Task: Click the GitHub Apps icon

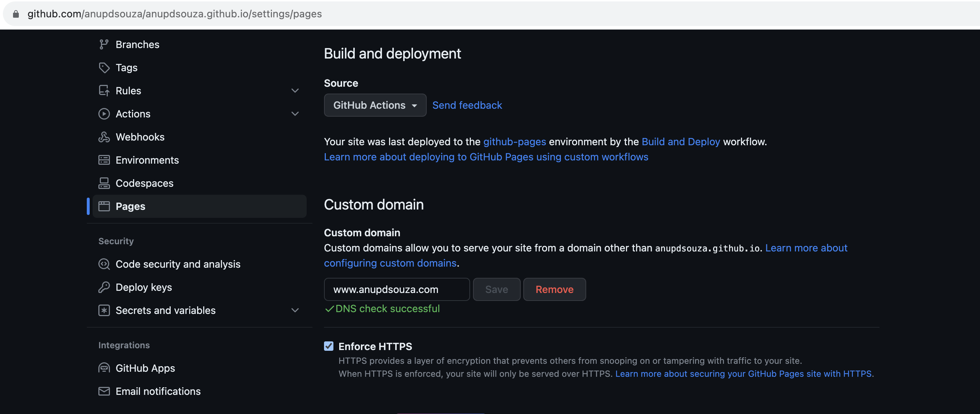Action: 103,368
